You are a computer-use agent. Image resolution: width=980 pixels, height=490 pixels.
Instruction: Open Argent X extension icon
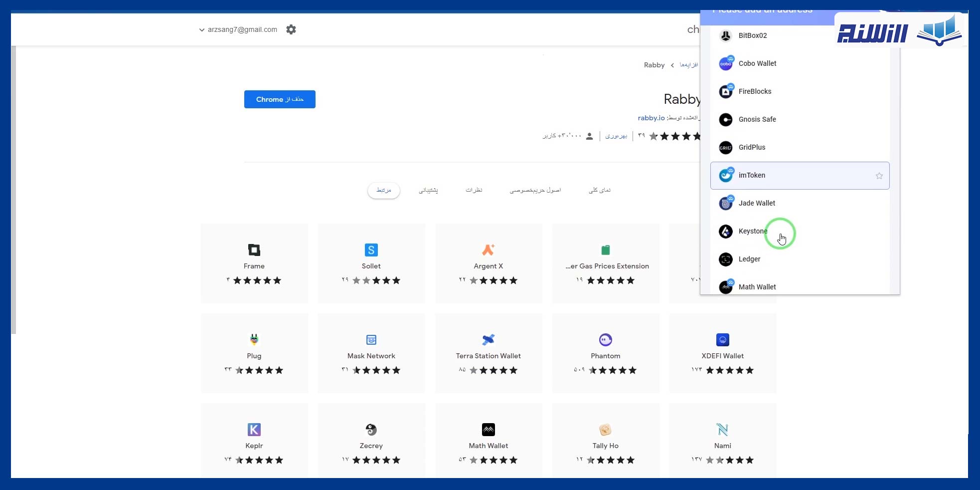tap(489, 250)
